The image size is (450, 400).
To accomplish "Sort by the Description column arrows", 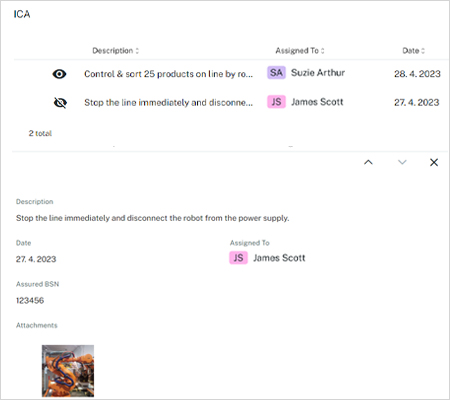I will (137, 51).
